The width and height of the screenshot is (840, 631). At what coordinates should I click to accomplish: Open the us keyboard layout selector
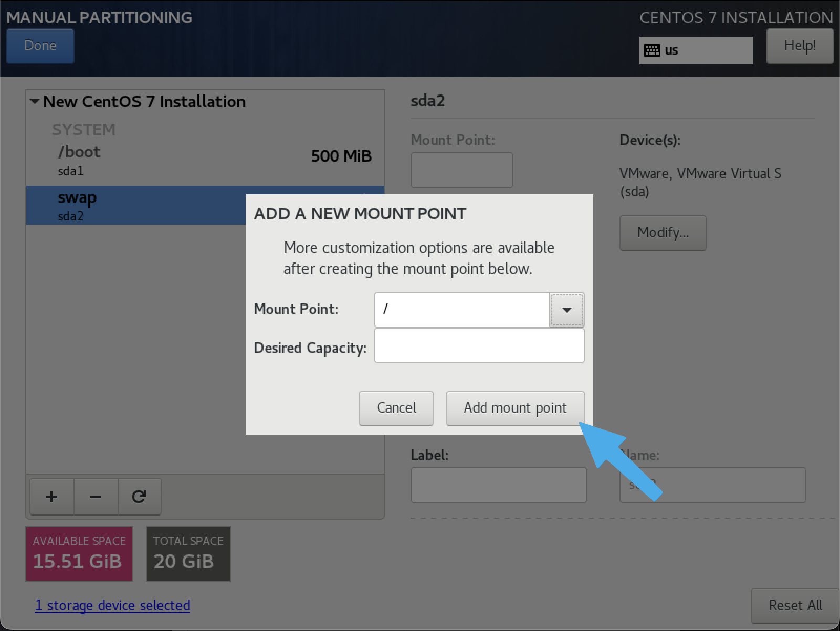(x=696, y=50)
